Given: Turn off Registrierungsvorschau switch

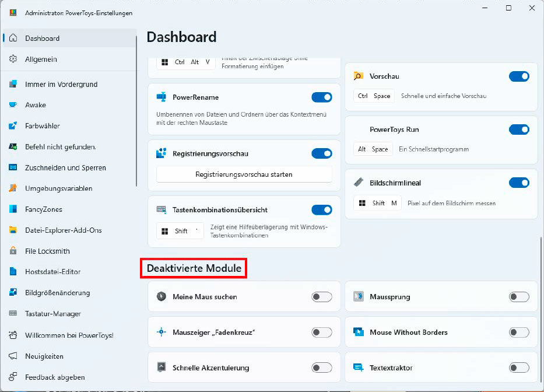Looking at the screenshot, I should click(x=322, y=153).
